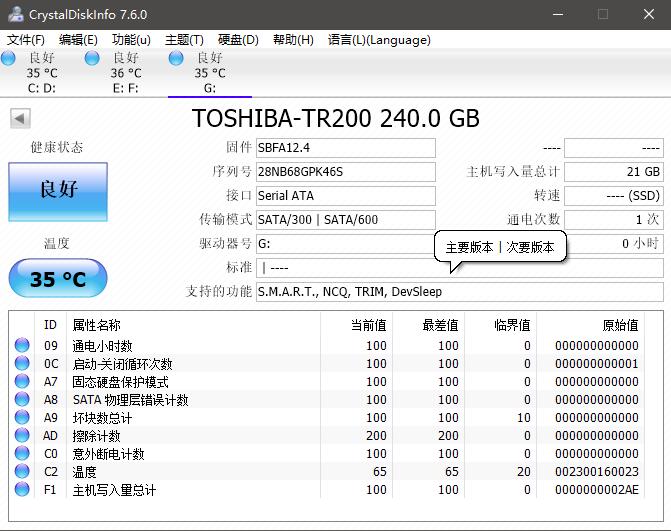Close the CrystalDiskInfo window
671x531 pixels.
pos(649,14)
